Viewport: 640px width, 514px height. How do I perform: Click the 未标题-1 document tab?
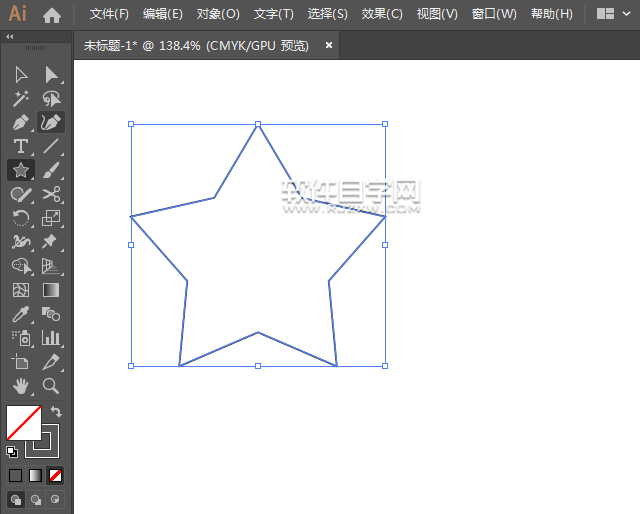pyautogui.click(x=196, y=46)
